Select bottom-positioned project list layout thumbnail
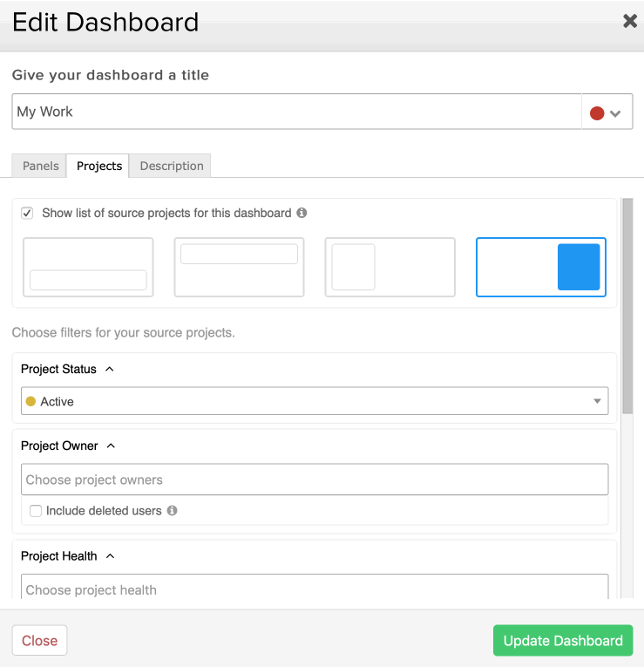The image size is (644, 667). [x=88, y=267]
